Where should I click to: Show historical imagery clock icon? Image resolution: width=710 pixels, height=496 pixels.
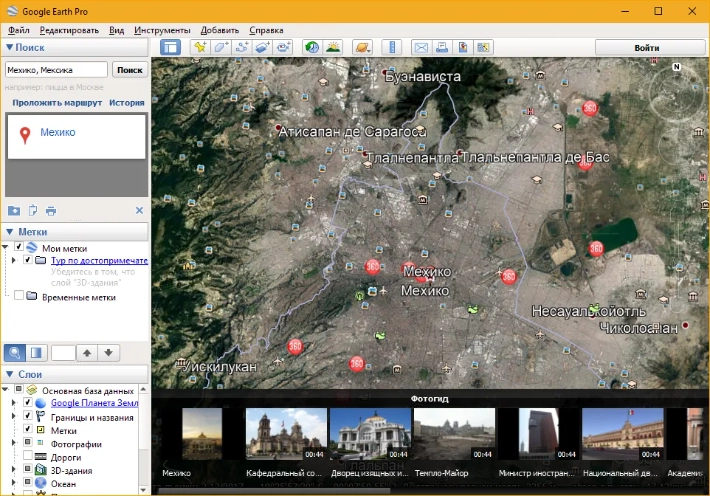pyautogui.click(x=312, y=47)
